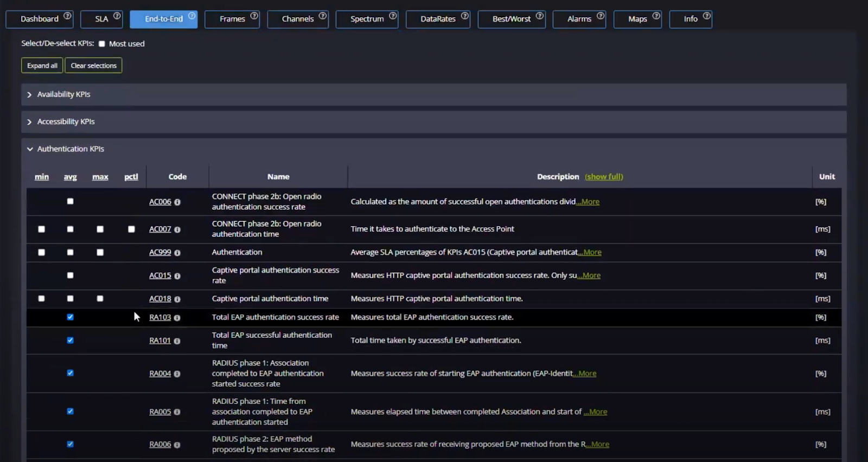This screenshot has width=868, height=462.
Task: Click the info icon beside AC018
Action: click(177, 299)
